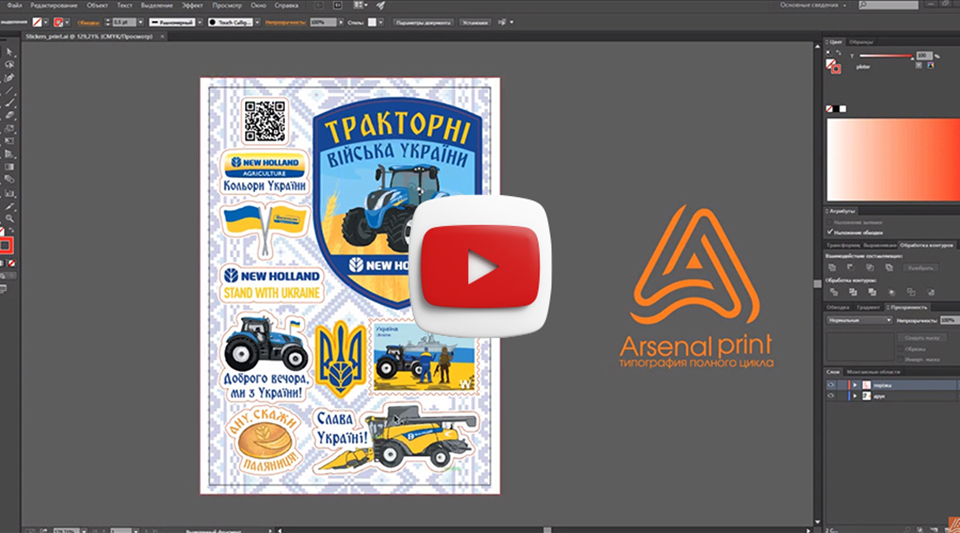The image size is (960, 533).
Task: Select the Zoom magnifier tool
Action: click(x=9, y=217)
